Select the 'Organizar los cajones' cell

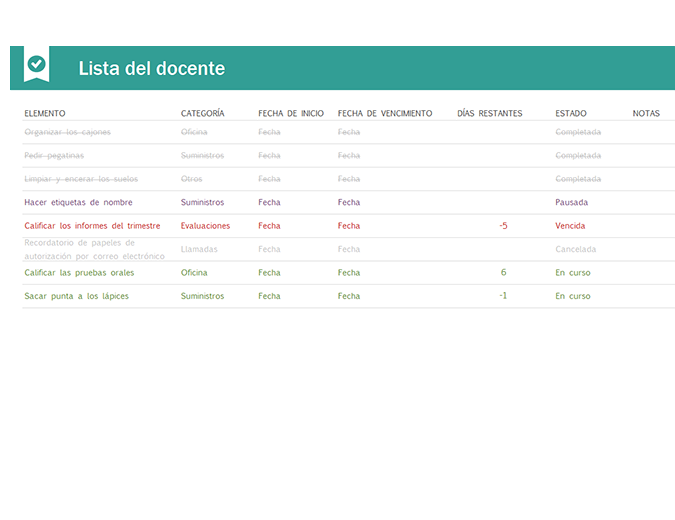pyautogui.click(x=68, y=132)
